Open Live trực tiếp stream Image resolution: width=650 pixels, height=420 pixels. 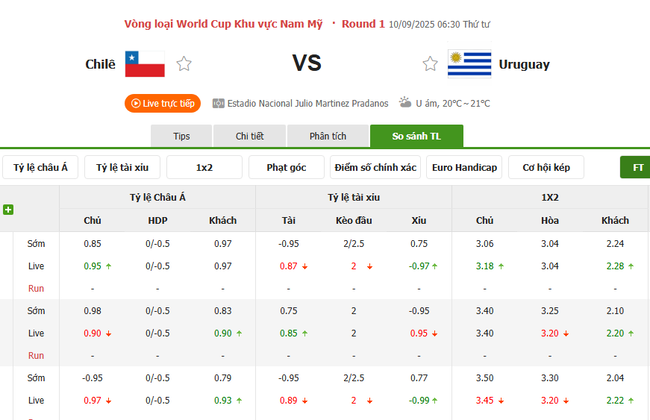point(163,103)
